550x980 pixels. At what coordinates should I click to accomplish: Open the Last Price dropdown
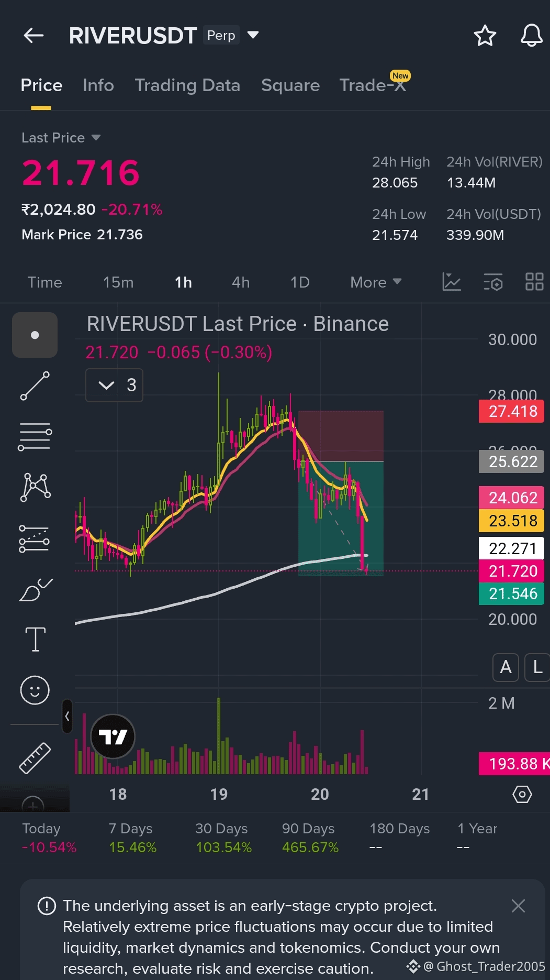click(x=61, y=138)
